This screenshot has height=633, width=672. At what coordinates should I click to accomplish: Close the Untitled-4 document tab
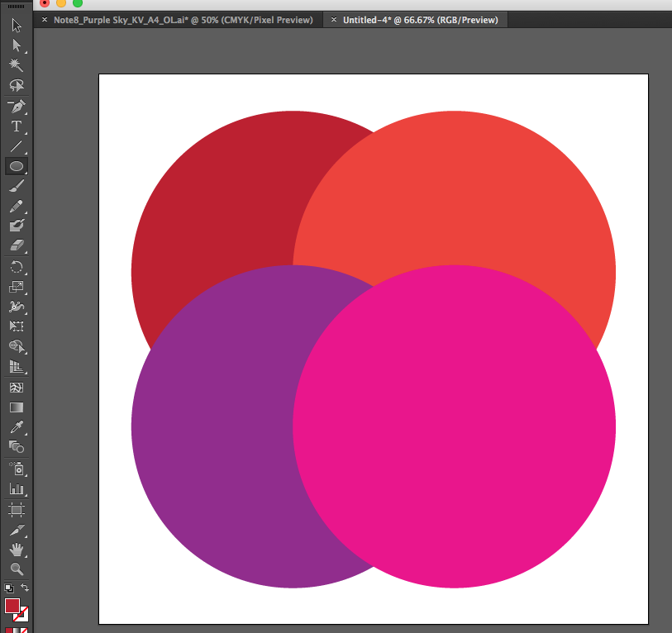coord(333,20)
